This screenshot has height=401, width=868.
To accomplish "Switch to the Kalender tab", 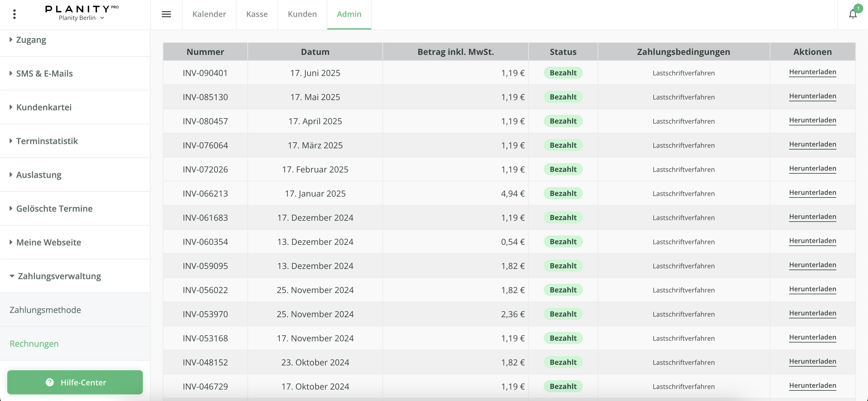I will 209,14.
